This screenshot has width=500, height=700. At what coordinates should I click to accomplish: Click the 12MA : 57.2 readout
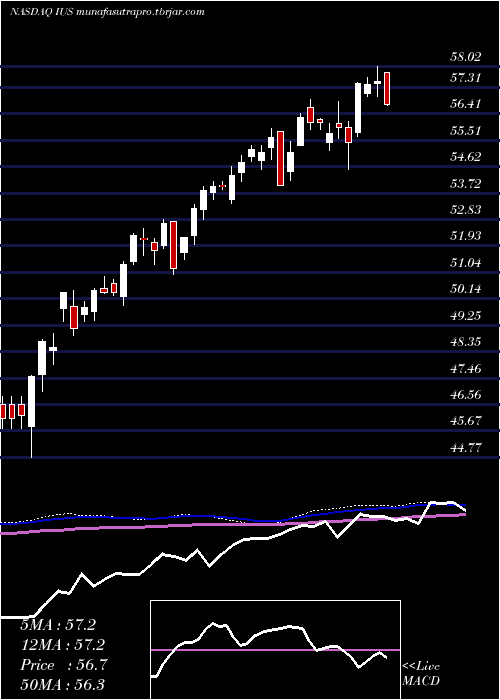point(62,645)
